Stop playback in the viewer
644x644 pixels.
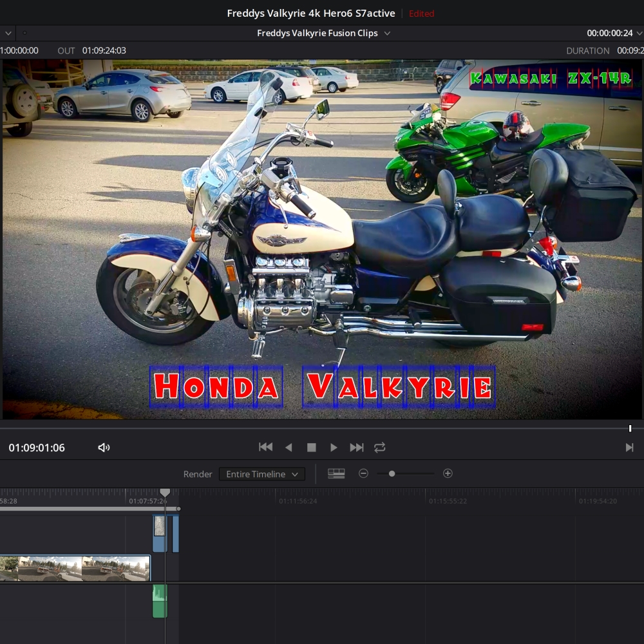312,448
